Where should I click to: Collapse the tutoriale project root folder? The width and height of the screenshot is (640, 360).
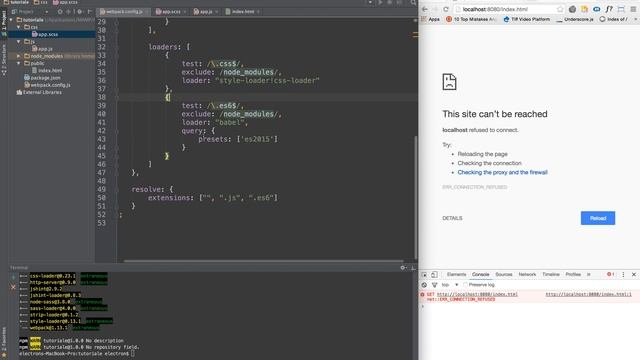12,20
